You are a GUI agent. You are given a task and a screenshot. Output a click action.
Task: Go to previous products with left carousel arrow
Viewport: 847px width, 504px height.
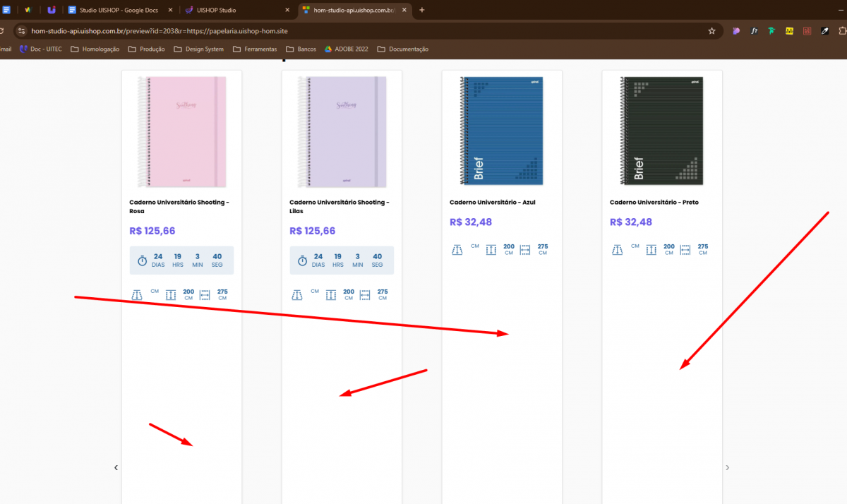(116, 467)
